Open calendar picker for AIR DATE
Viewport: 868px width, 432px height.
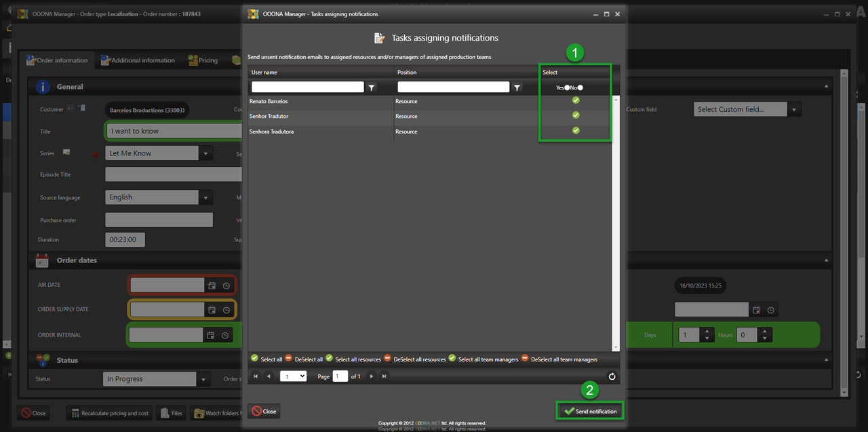(212, 286)
